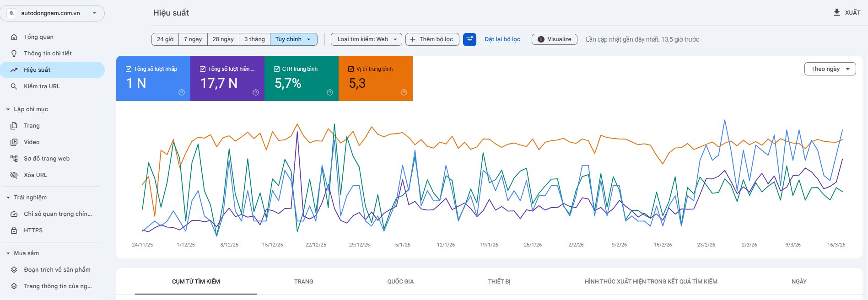
Task: Collapse the Lập chỉ mục section
Action: click(x=8, y=109)
